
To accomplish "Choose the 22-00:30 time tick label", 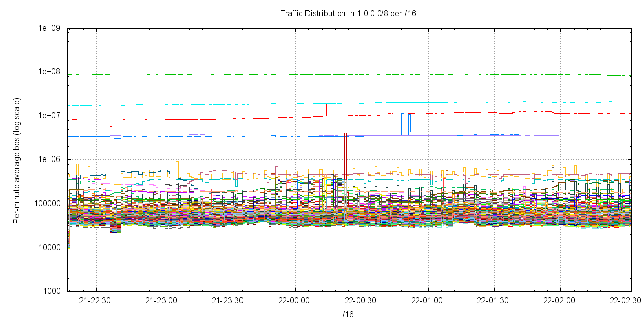I will (x=362, y=300).
